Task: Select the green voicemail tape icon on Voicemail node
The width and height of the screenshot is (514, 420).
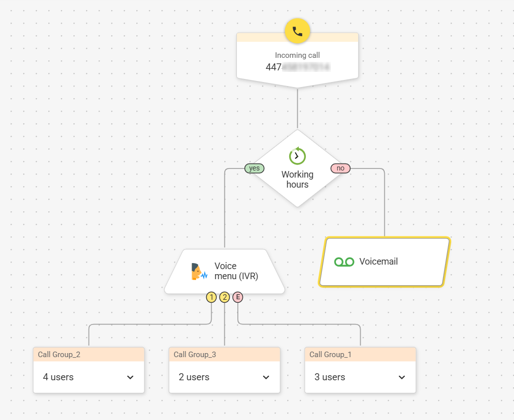Action: coord(344,262)
